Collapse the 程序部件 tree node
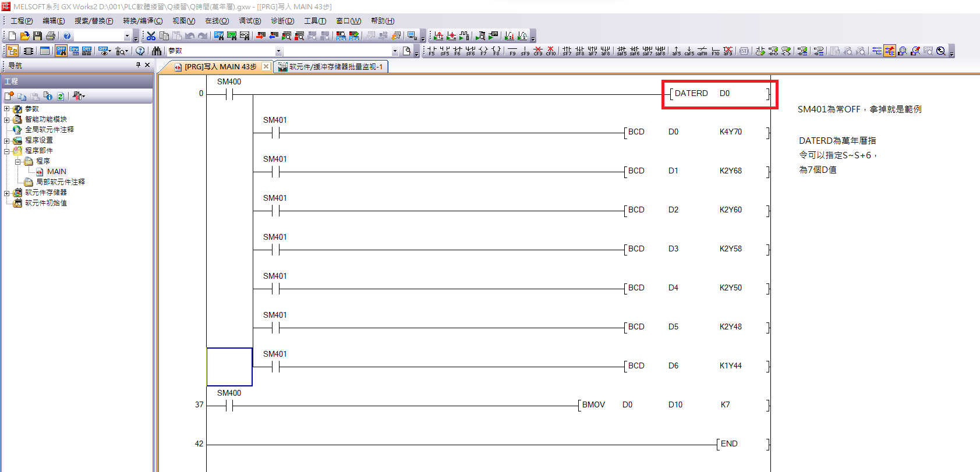Screen dimensions: 980x472 click(x=7, y=151)
